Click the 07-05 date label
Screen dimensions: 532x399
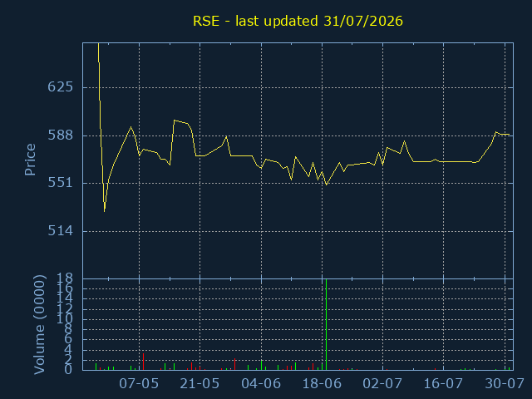coord(139,384)
